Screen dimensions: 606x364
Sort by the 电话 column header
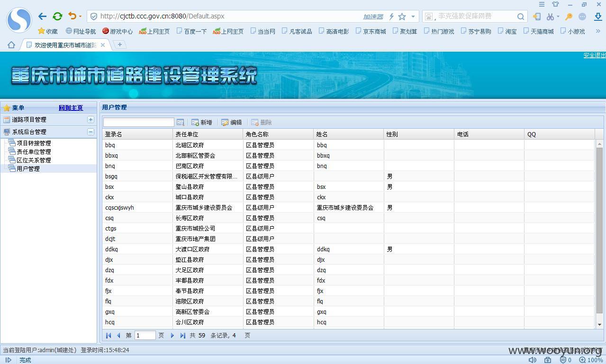pyautogui.click(x=489, y=134)
